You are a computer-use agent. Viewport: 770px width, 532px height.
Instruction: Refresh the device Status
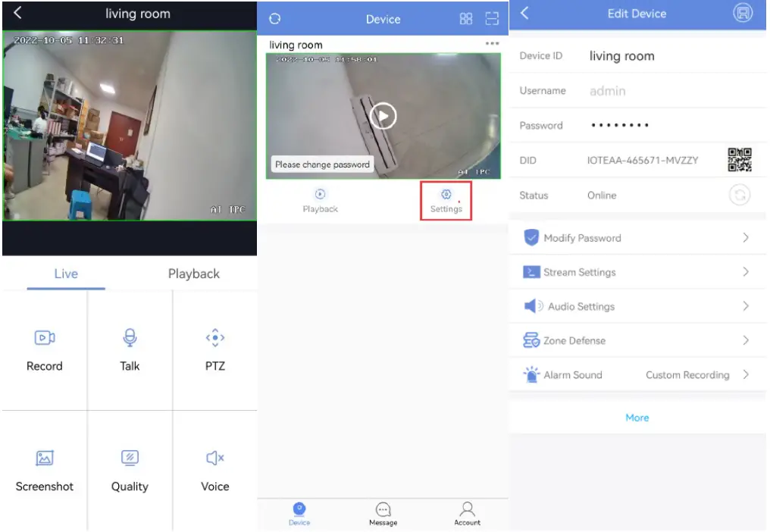pyautogui.click(x=740, y=195)
